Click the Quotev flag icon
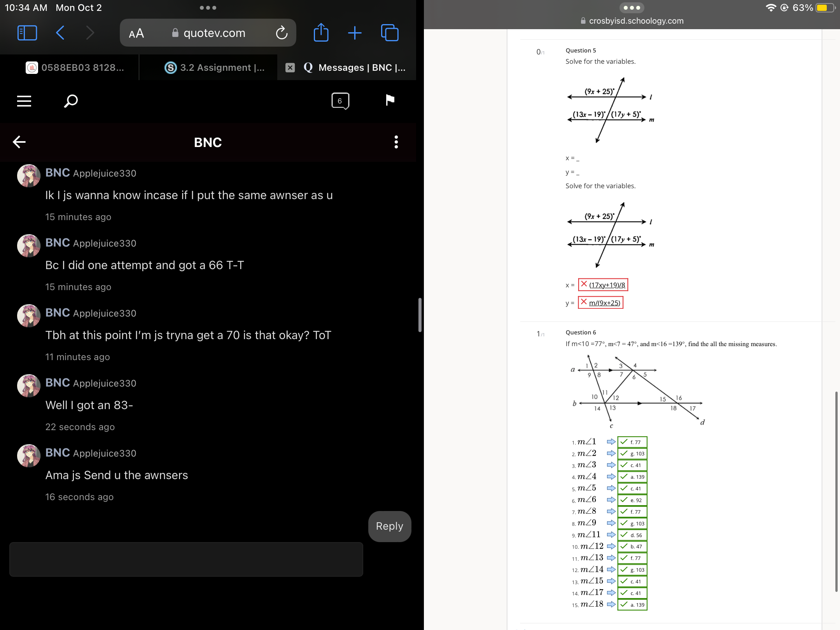The width and height of the screenshot is (840, 630). pyautogui.click(x=390, y=100)
